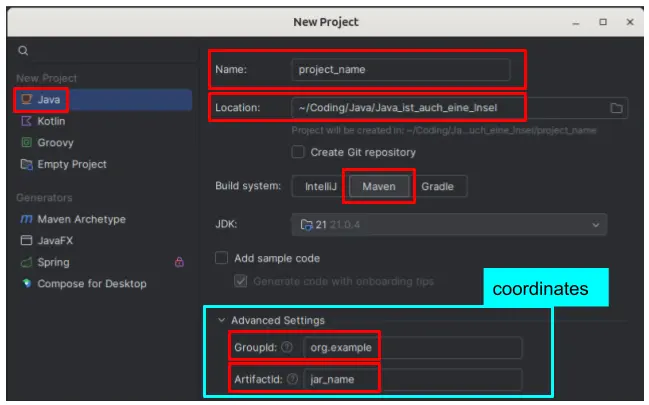Select Kotlin project type
This screenshot has width=649, height=405.
(x=50, y=121)
